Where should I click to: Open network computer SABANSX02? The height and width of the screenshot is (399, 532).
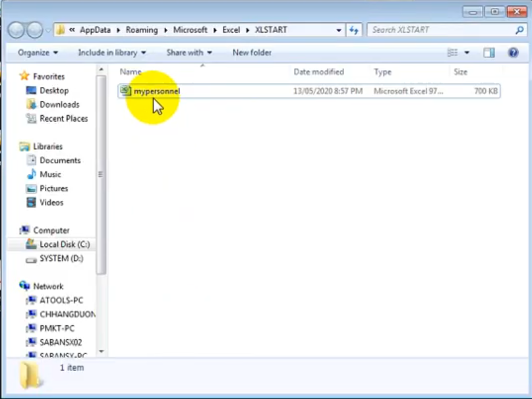pyautogui.click(x=61, y=342)
